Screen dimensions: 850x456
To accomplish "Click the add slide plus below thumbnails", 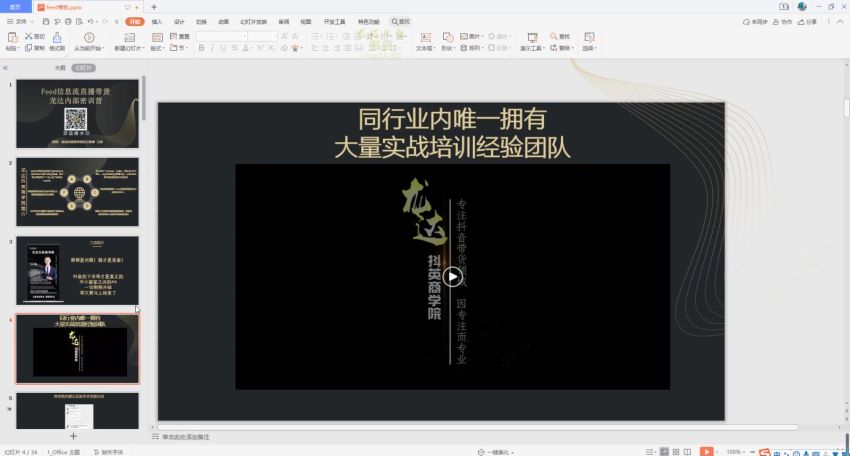I will click(73, 436).
